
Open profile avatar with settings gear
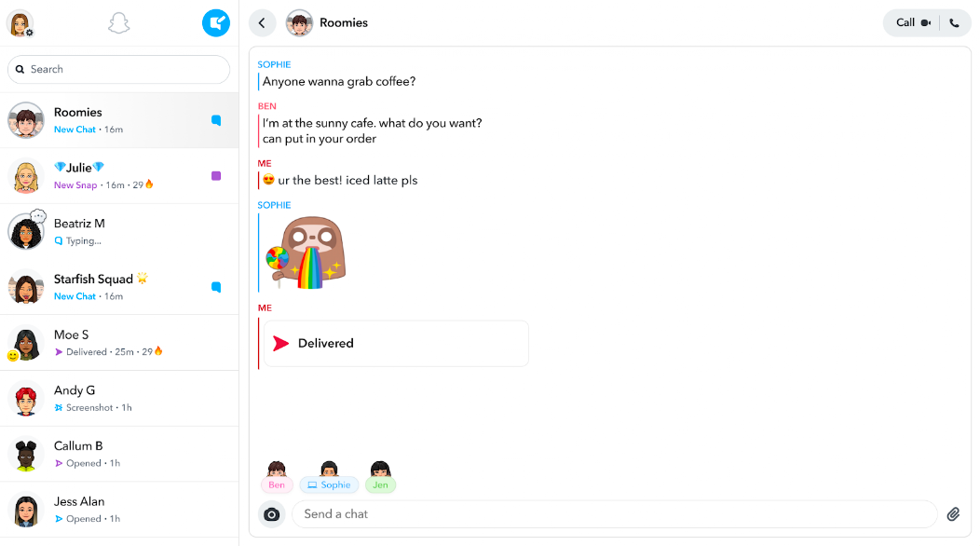click(x=20, y=23)
